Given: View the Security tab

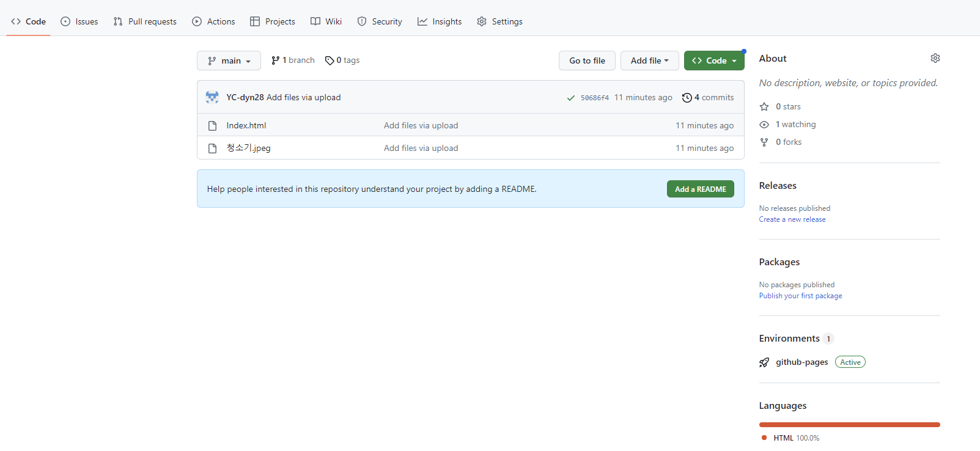Looking at the screenshot, I should click(x=380, y=21).
